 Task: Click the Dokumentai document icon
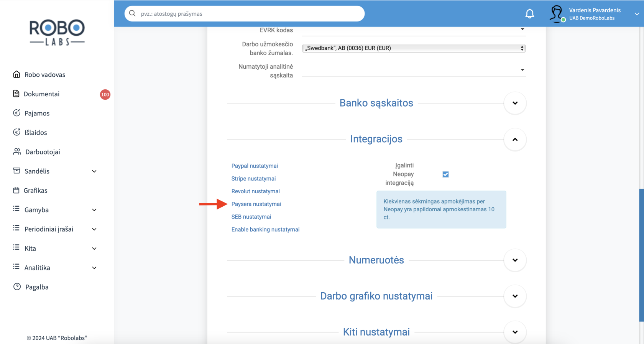16,94
